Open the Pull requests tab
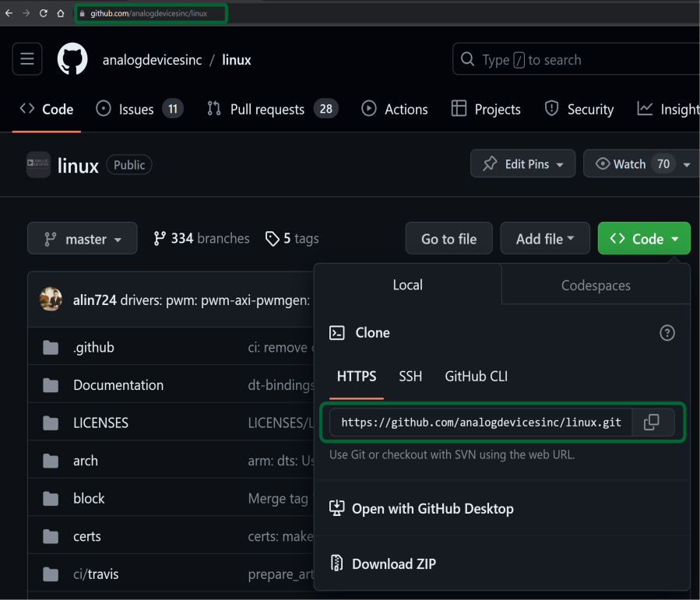 click(x=266, y=110)
